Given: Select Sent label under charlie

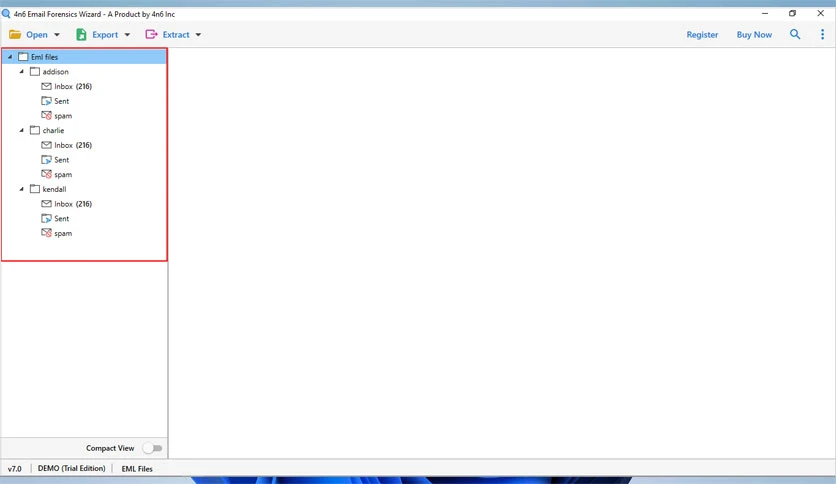Looking at the screenshot, I should coord(61,159).
